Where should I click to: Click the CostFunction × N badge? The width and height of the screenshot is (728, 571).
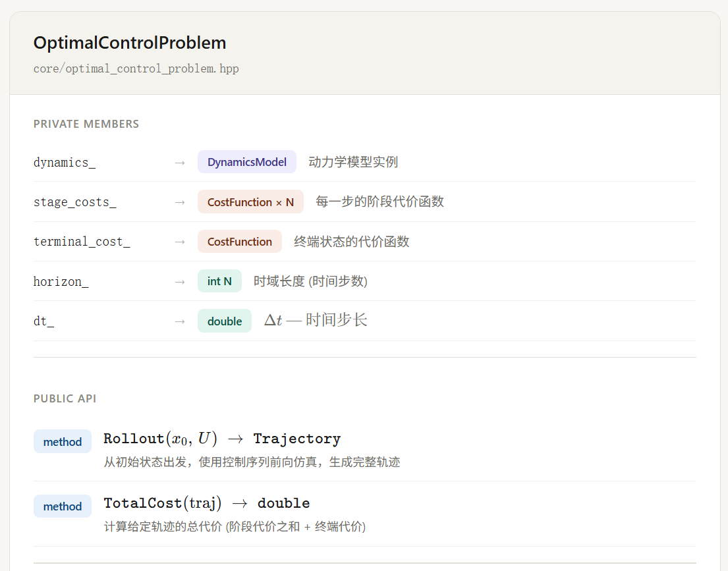click(x=250, y=202)
